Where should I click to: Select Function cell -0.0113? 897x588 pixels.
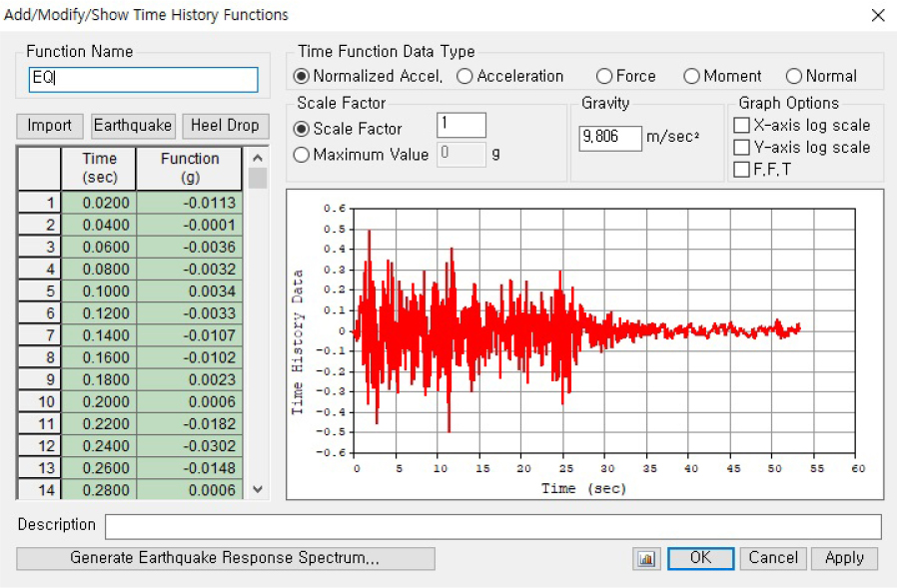[190, 203]
